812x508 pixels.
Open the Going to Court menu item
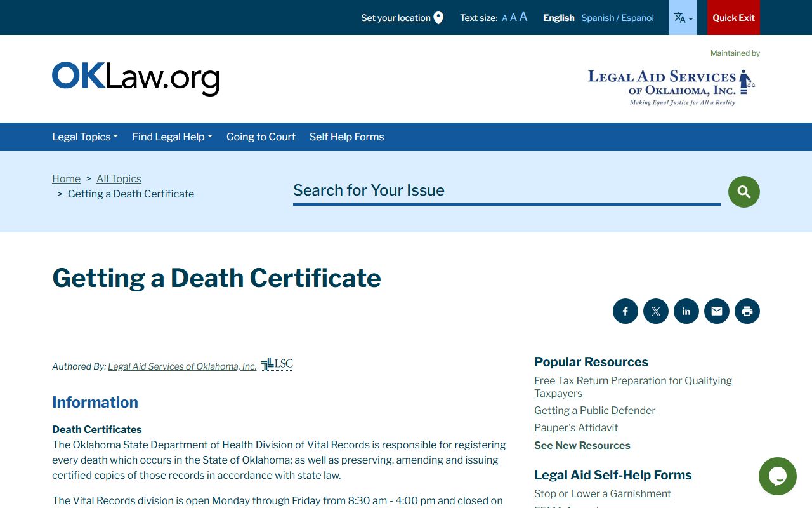[x=261, y=137]
